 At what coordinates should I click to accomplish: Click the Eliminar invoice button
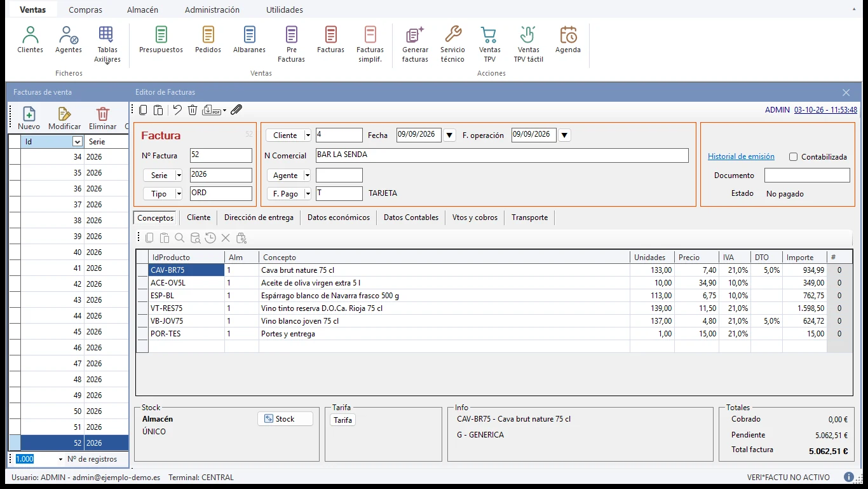103,118
